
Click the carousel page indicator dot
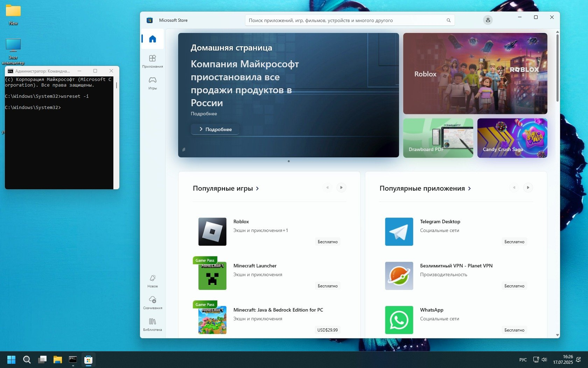pyautogui.click(x=289, y=161)
